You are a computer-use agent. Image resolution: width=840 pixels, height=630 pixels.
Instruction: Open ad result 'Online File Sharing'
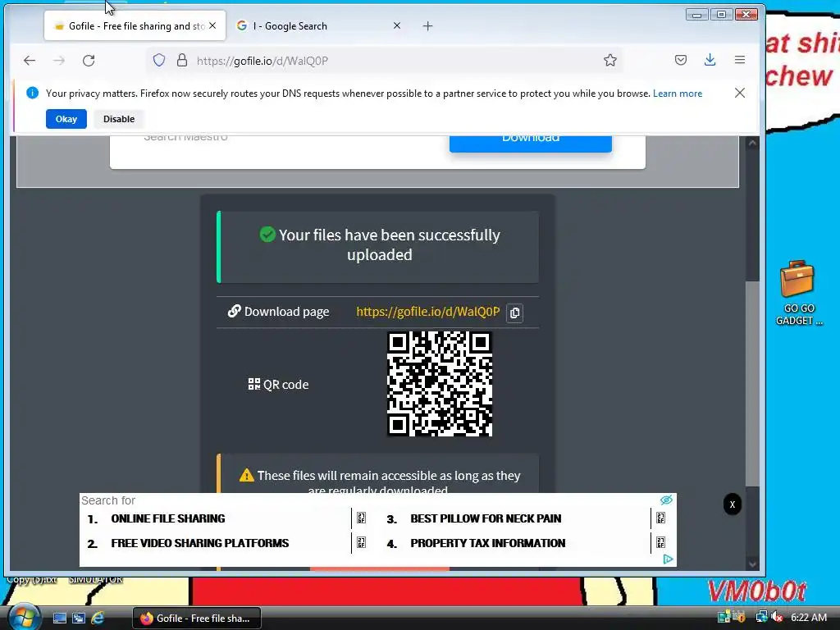coord(168,518)
